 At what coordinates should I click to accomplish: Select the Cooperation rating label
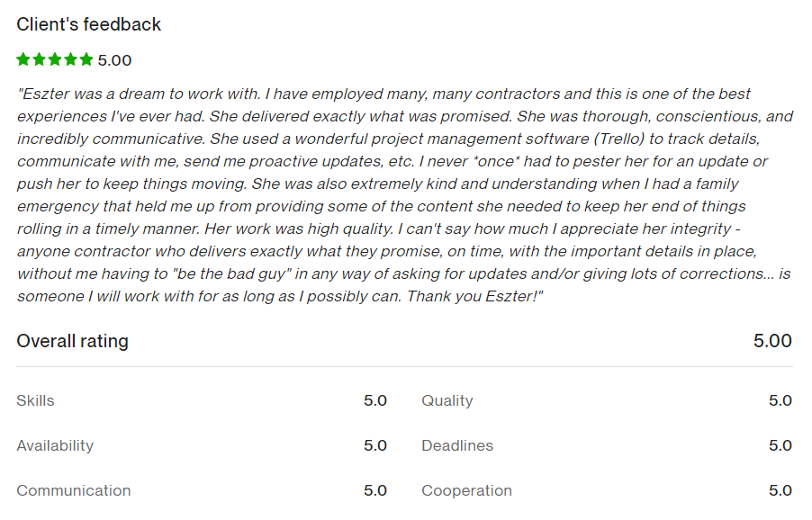466,490
